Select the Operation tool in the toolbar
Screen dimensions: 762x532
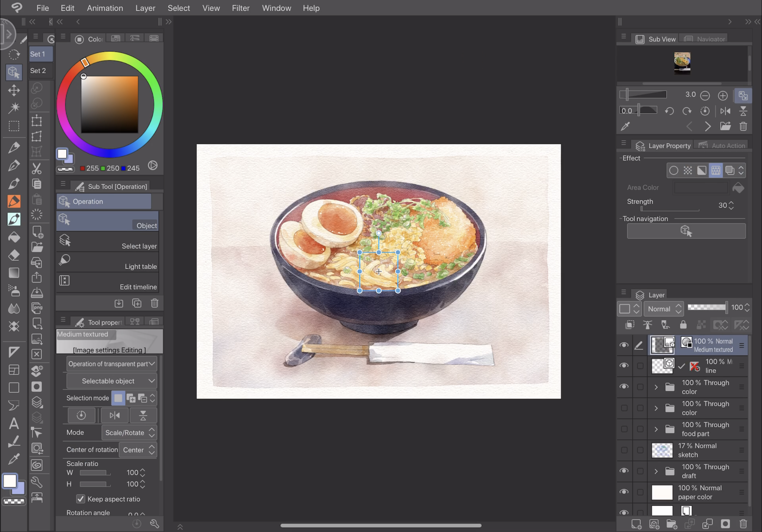tap(14, 72)
